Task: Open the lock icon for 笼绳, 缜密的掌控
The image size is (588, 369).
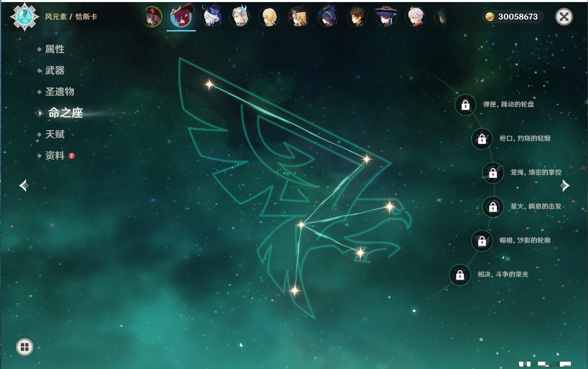Action: coord(493,172)
